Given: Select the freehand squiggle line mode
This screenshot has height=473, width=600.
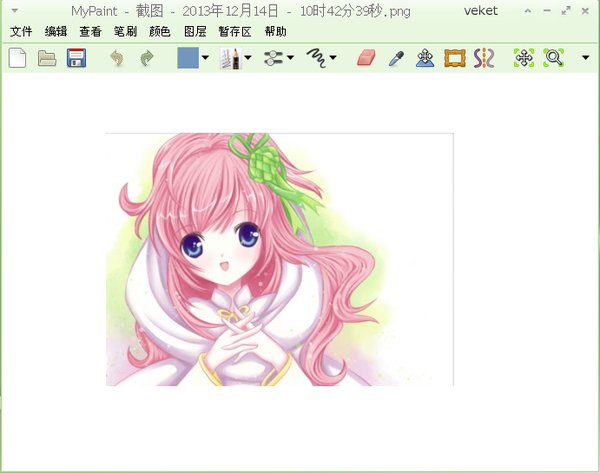Looking at the screenshot, I should (316, 58).
